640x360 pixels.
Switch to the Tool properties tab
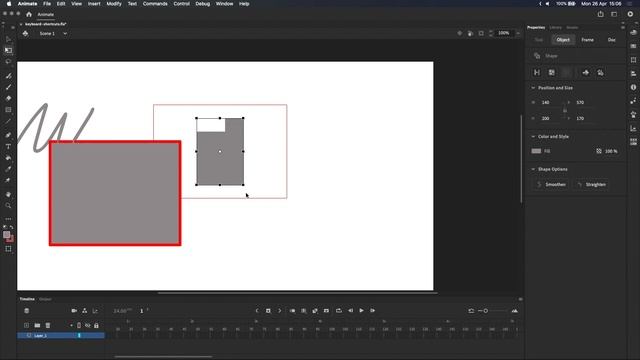[539, 40]
